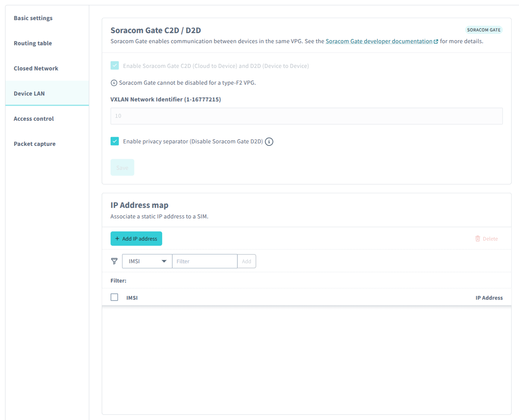
Task: Uncheck Enable privacy separator
Action: [x=115, y=141]
